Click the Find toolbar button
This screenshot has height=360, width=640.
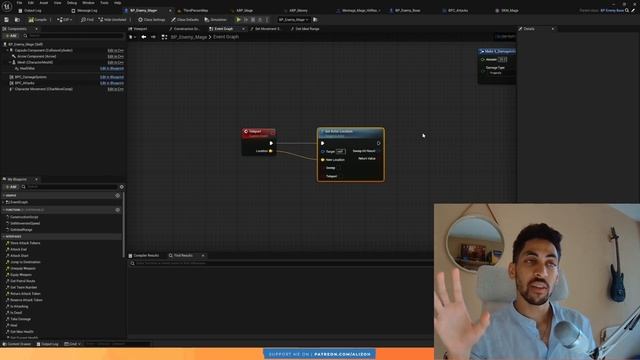coord(87,20)
